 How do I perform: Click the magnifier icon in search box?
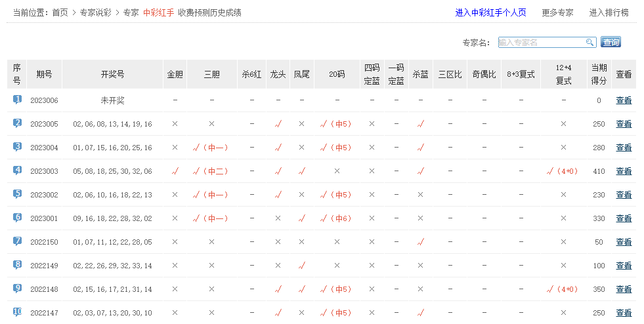point(590,43)
